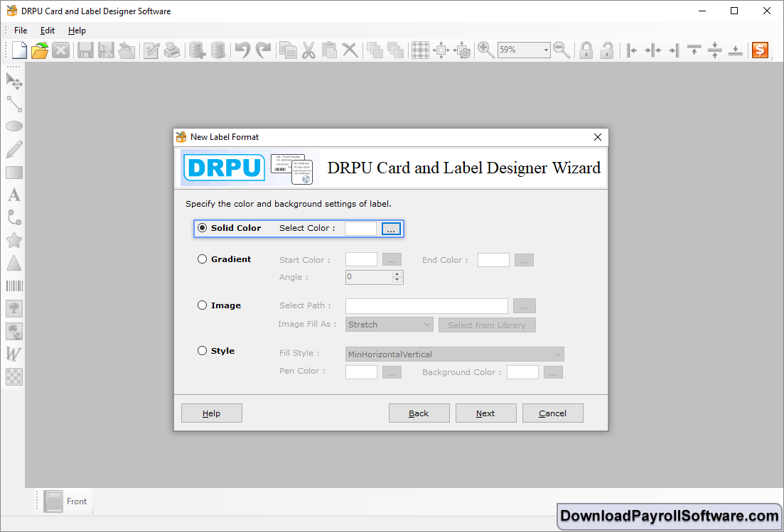Select the line drawing tool
Screen dimensions: 784x532
click(14, 104)
